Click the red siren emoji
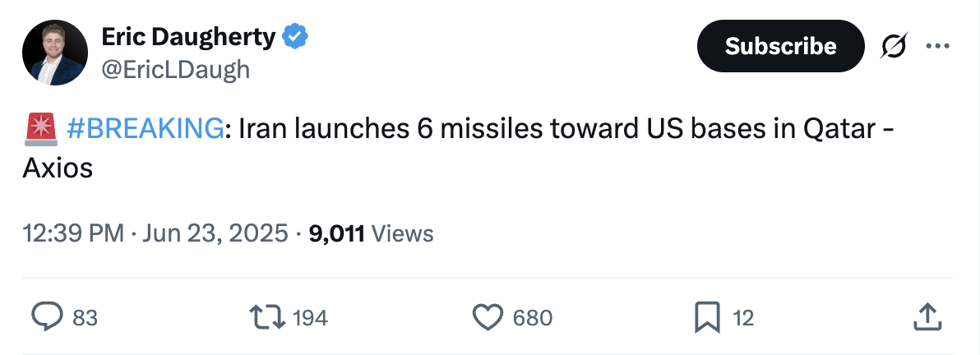The image size is (980, 355). [38, 128]
